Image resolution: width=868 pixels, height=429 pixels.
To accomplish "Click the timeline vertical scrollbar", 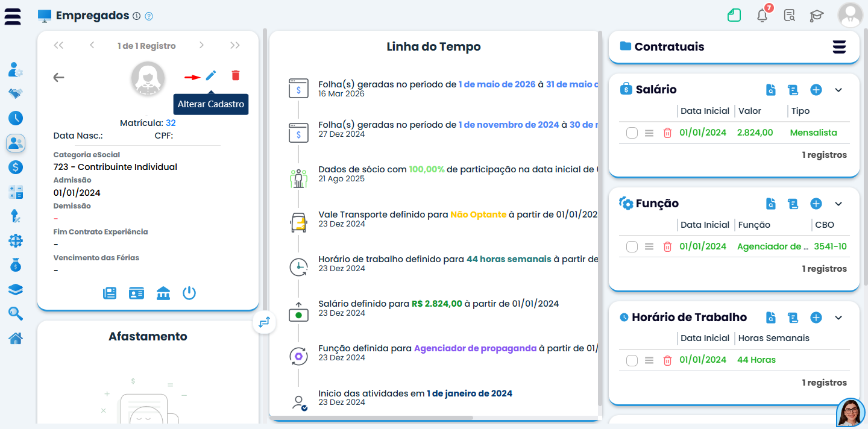I will tap(600, 217).
